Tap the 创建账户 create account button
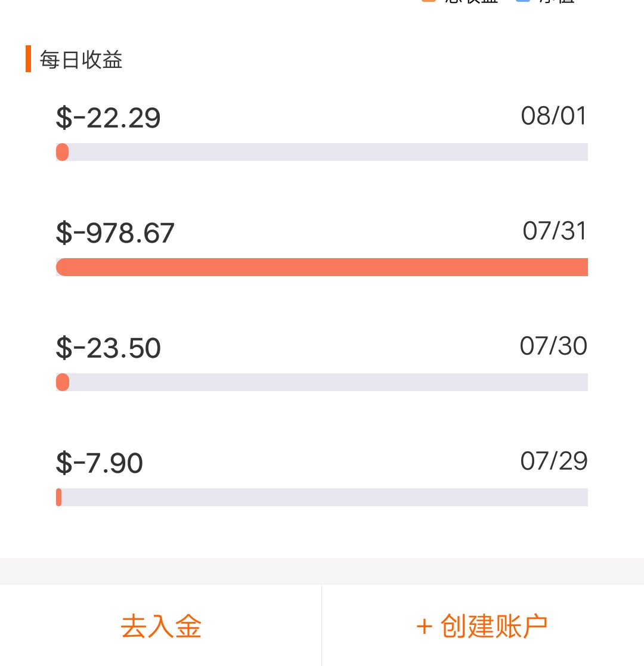This screenshot has height=666, width=644. 483,625
